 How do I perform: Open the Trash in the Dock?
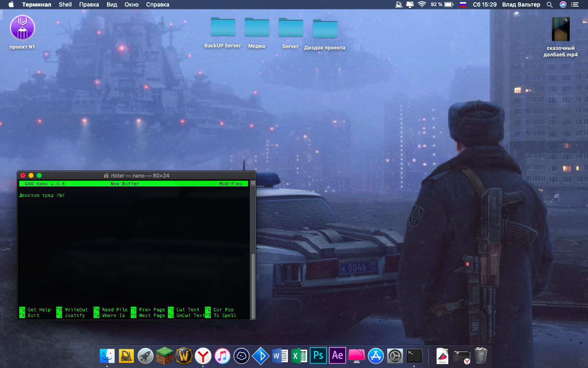coord(481,356)
